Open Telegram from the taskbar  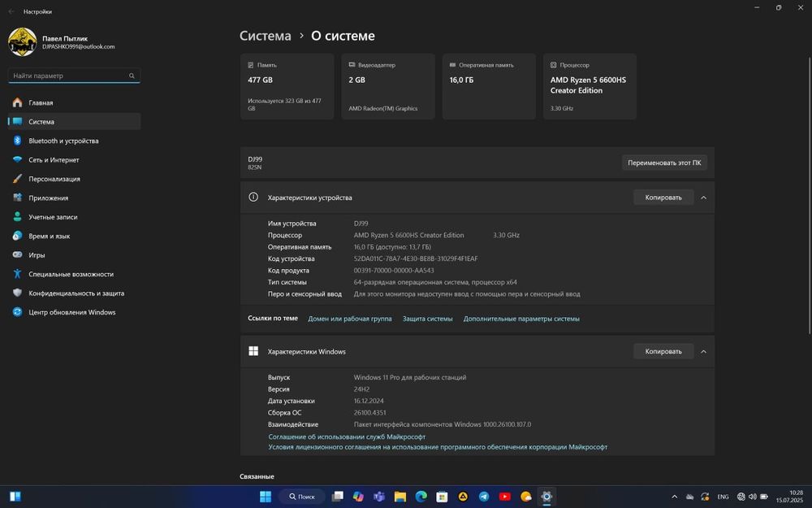tap(484, 497)
